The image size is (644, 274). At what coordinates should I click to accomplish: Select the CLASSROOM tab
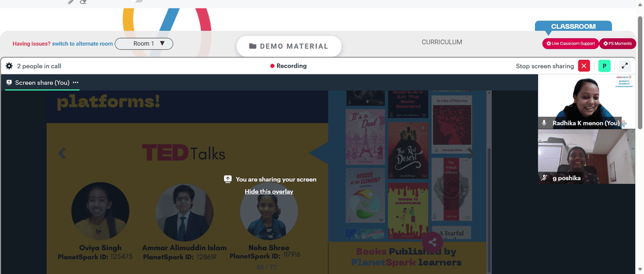click(573, 26)
